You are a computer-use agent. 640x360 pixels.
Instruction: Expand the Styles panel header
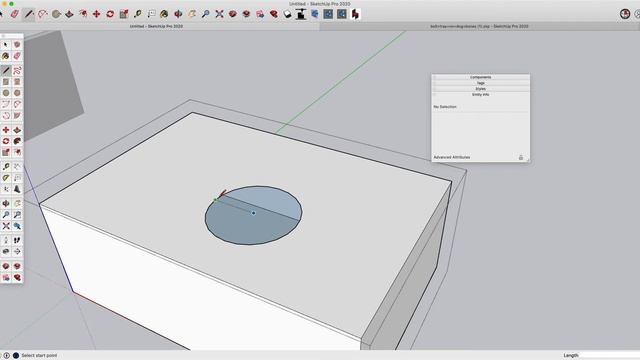pos(481,89)
